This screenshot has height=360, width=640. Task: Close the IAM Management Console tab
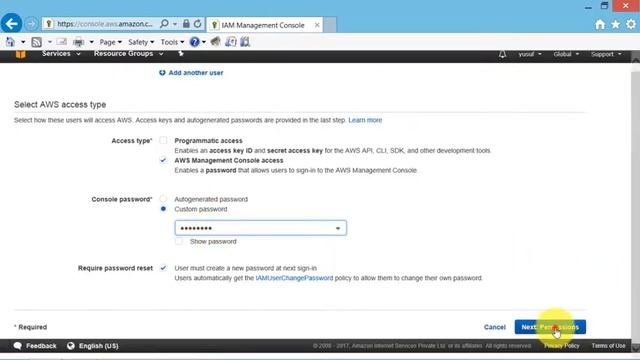317,25
